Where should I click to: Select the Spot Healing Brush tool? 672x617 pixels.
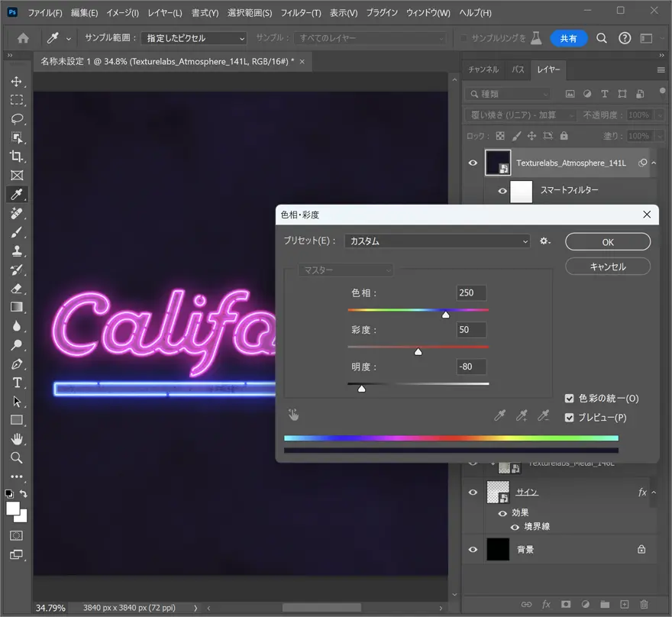coord(17,213)
